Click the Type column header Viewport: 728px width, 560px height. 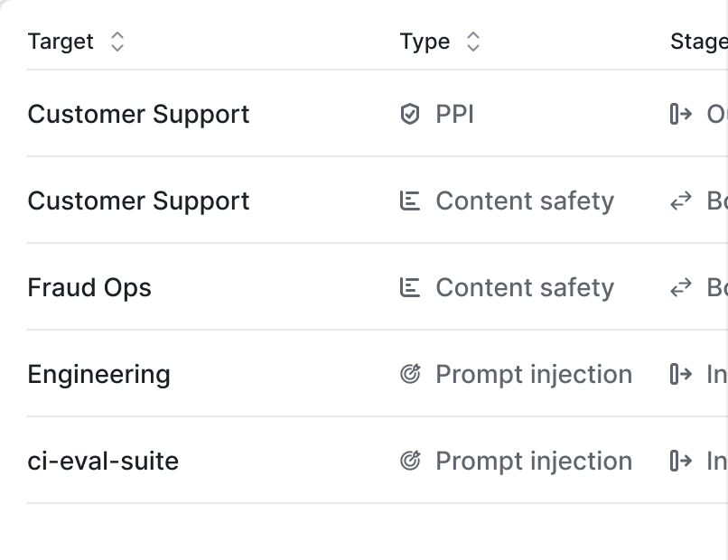[x=425, y=42]
